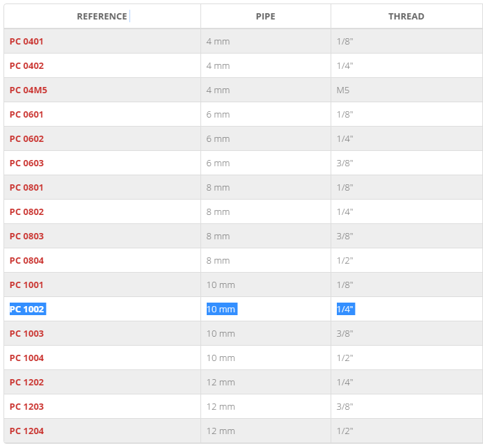The width and height of the screenshot is (483, 448).
Task: Click the REFERENCE column header
Action: pos(102,16)
